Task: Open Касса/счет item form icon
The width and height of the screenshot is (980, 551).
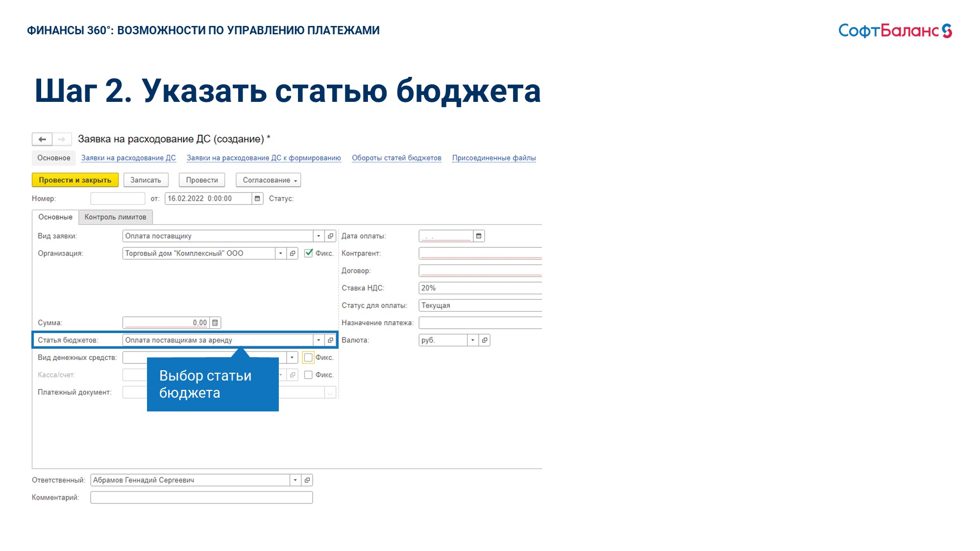Action: pos(293,375)
